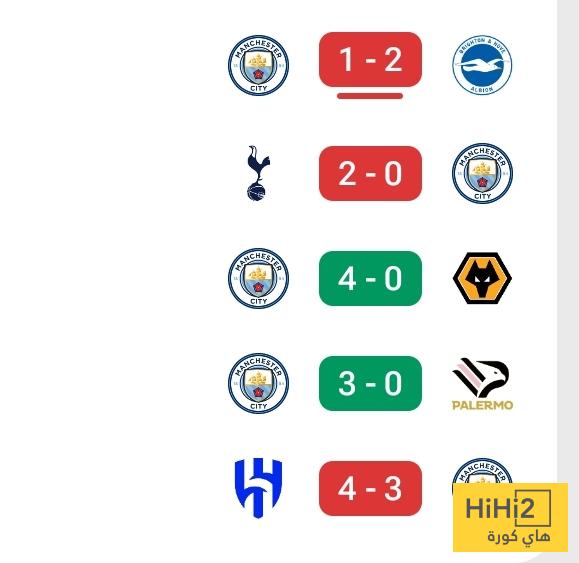Click Manchester City crest beside 4 - 0 score
This screenshot has width=579, height=563.
[258, 278]
